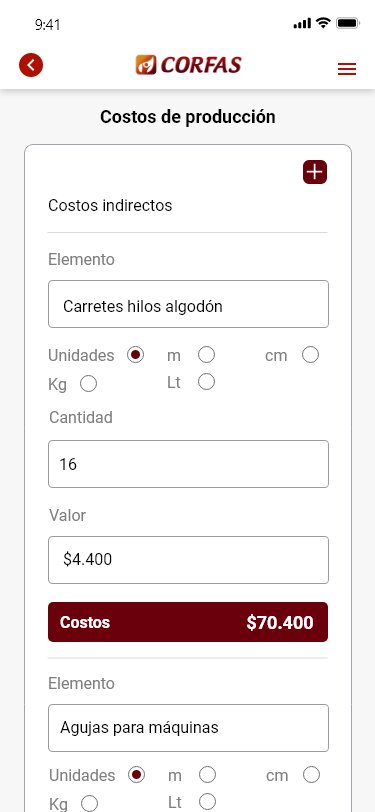Select Unidades radio for Agujas para máquinas

coord(137,775)
